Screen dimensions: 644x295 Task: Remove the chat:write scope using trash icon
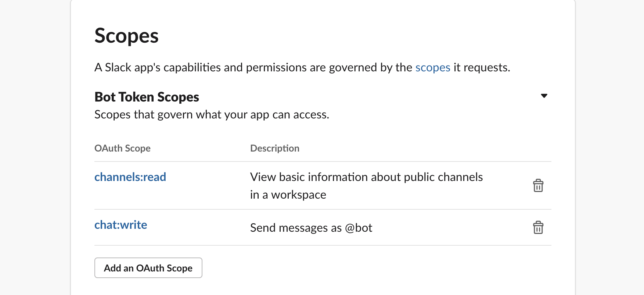pos(538,227)
